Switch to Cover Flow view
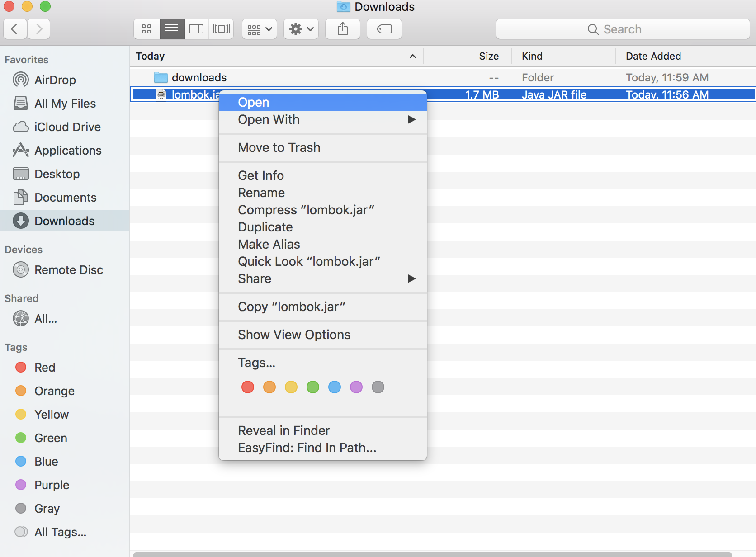Screen dimensions: 756x557 pyautogui.click(x=222, y=29)
